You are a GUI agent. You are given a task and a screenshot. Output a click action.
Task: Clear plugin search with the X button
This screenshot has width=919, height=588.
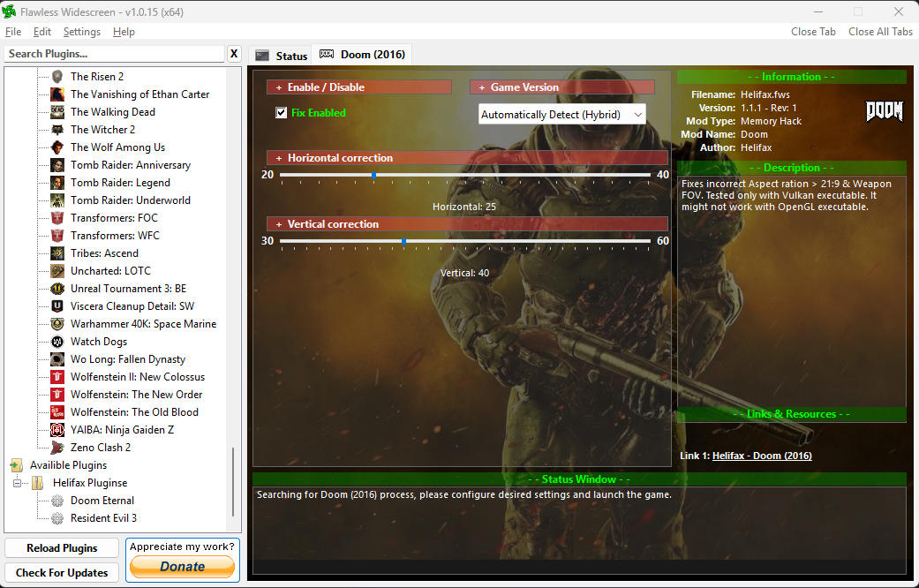coord(234,54)
